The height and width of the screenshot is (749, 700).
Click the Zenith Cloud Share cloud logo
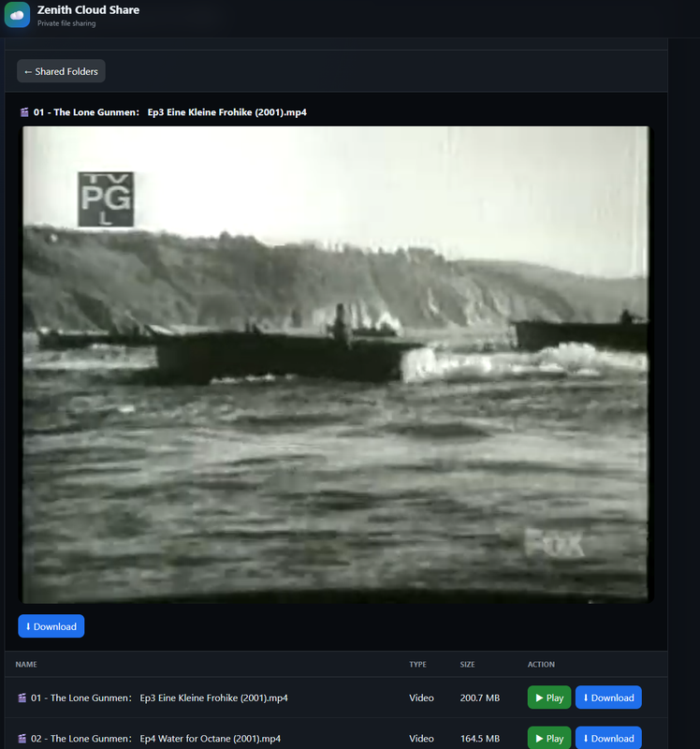click(17, 14)
